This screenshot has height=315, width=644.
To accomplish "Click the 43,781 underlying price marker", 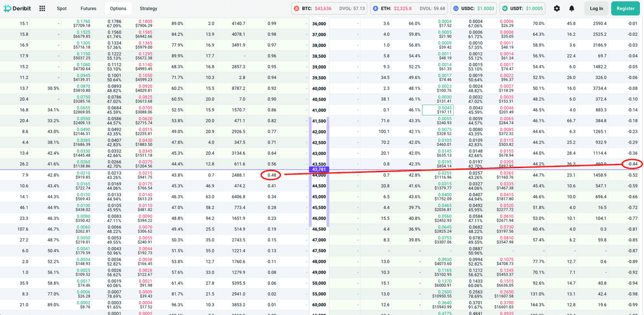I will coord(319,169).
